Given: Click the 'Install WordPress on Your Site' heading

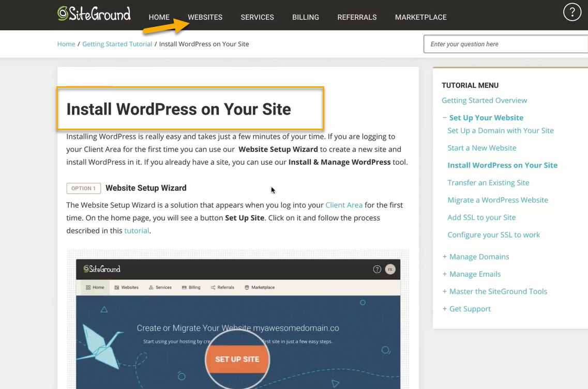Looking at the screenshot, I should (178, 110).
